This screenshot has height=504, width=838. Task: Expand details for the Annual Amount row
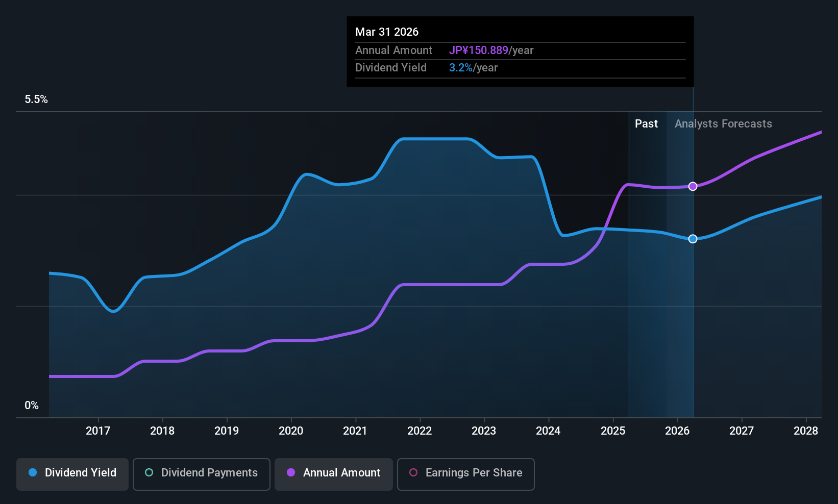coord(394,50)
